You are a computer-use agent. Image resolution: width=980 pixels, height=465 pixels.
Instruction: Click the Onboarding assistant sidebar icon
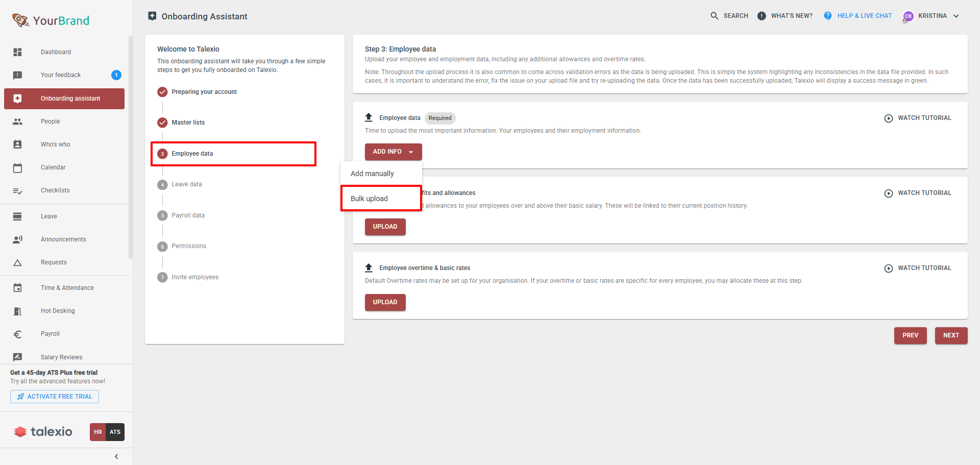pos(17,99)
